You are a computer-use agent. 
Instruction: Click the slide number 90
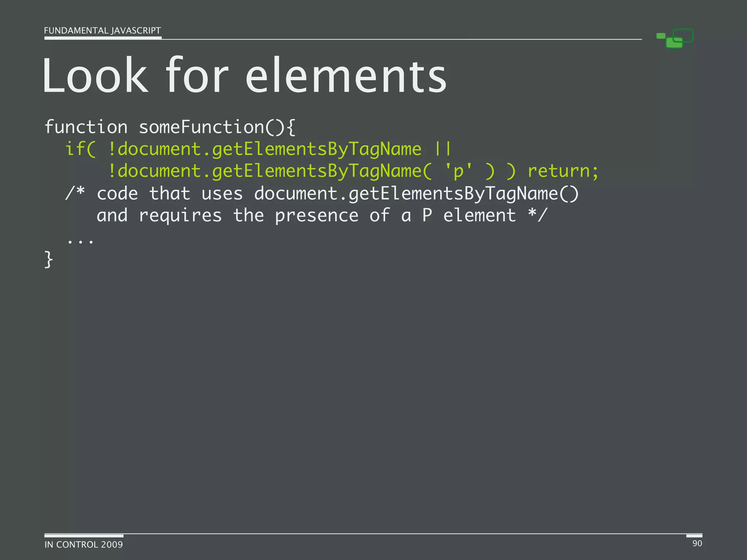pos(697,543)
